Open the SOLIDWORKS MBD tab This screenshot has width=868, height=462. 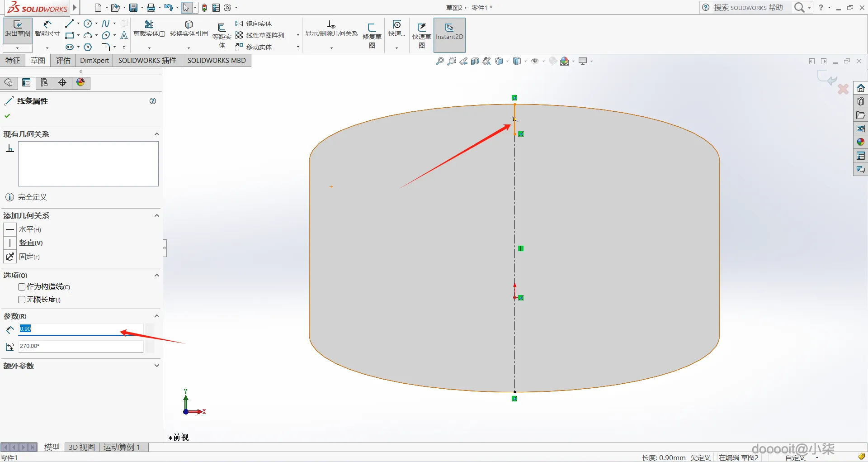point(216,61)
